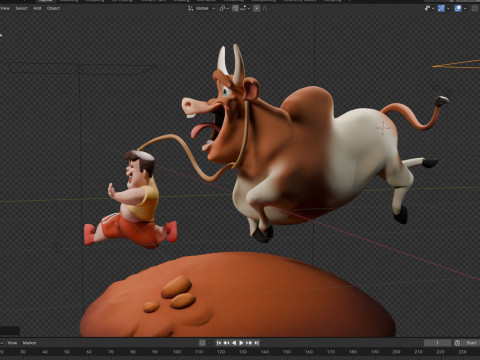This screenshot has height=360, width=480.
Task: Toggle X-ray view icon
Action: click(475, 8)
